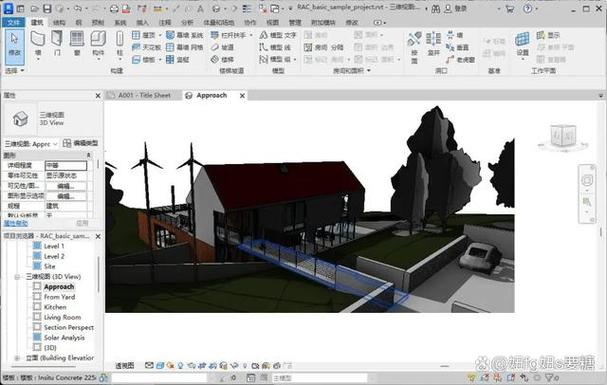607x385 pixels.
Task: Toggle Select Pinned Elements in status bar
Action: point(498,377)
